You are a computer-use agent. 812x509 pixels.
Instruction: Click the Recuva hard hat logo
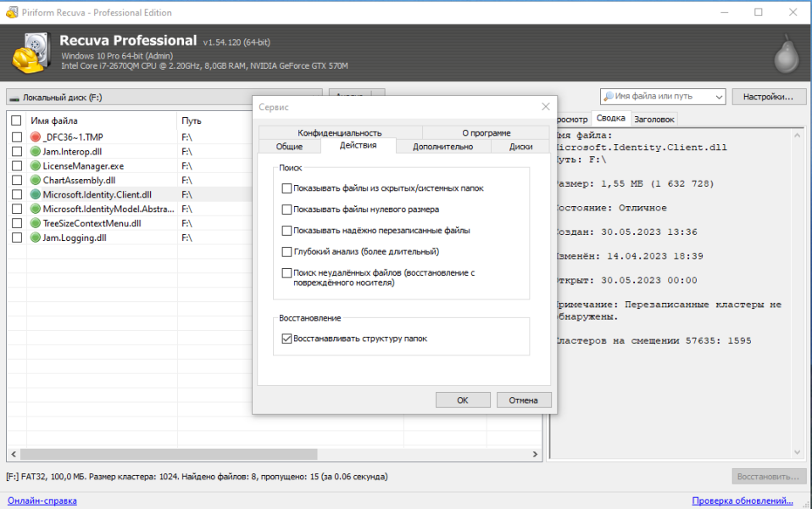tap(31, 53)
